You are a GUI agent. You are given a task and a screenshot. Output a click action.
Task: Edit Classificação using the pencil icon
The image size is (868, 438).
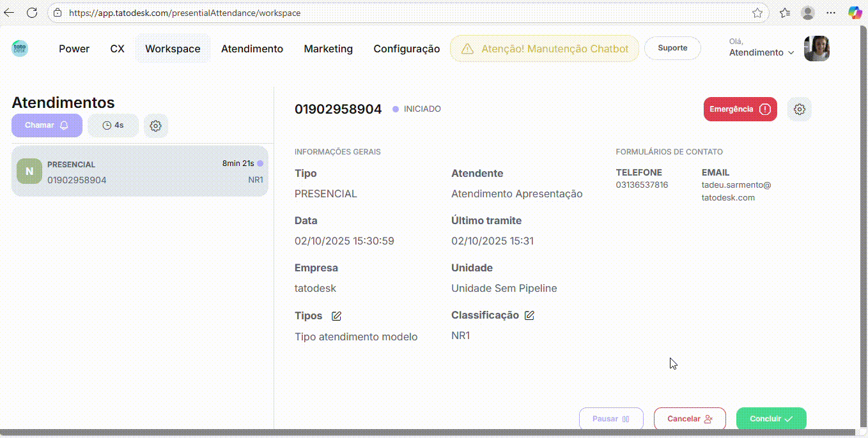click(529, 315)
